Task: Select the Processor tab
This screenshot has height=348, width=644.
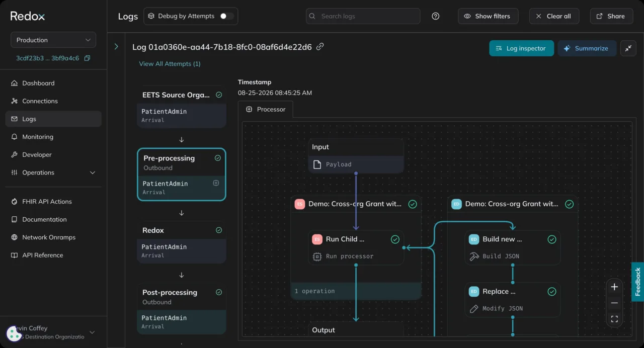Action: point(266,109)
